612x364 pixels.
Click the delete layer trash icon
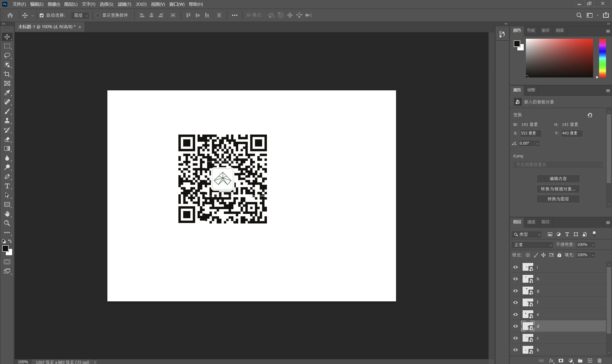tap(600, 361)
